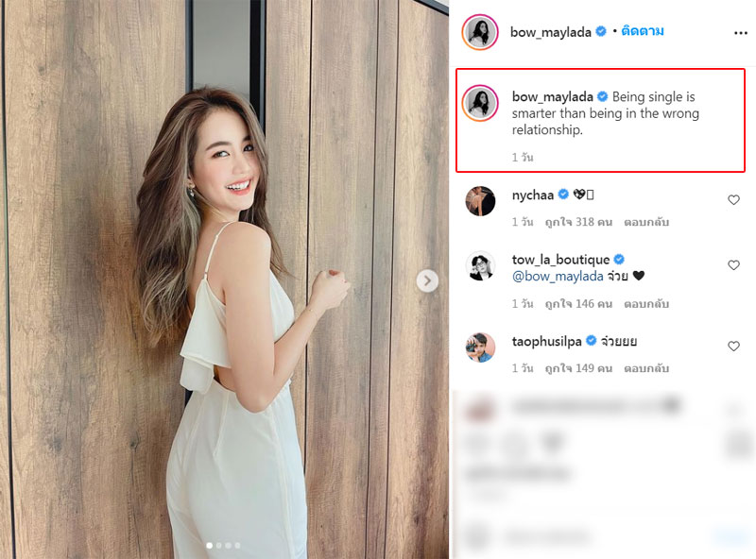Open bow_maylada username in post header
Screen dimensions: 756x559
click(551, 32)
